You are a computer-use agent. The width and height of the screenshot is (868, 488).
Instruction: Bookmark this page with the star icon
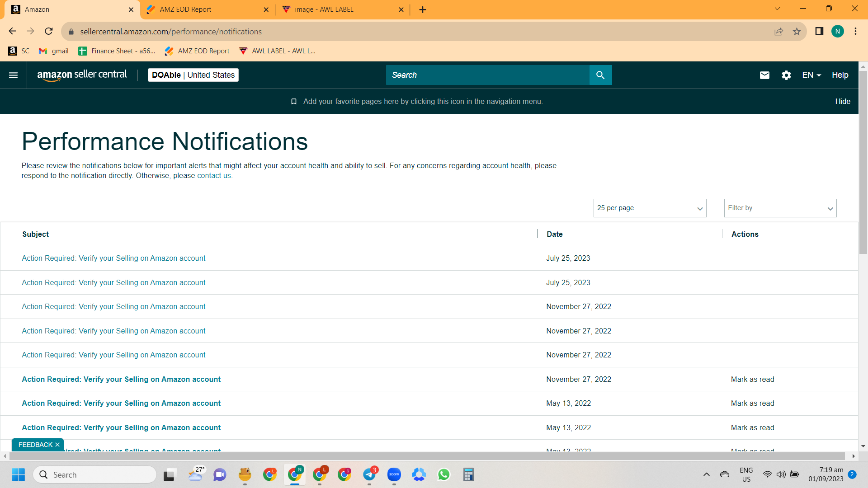[797, 32]
